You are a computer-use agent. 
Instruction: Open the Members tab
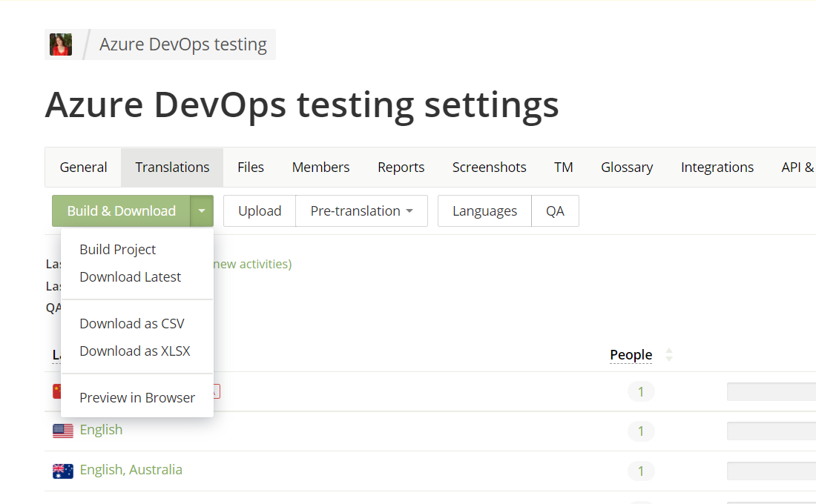(320, 168)
